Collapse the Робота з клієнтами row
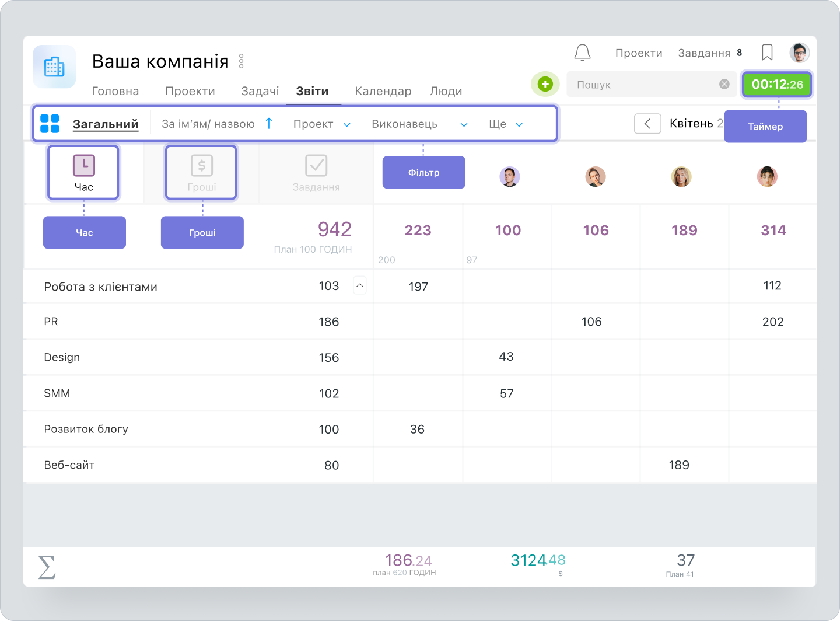Screen dimensions: 840x621 click(360, 285)
